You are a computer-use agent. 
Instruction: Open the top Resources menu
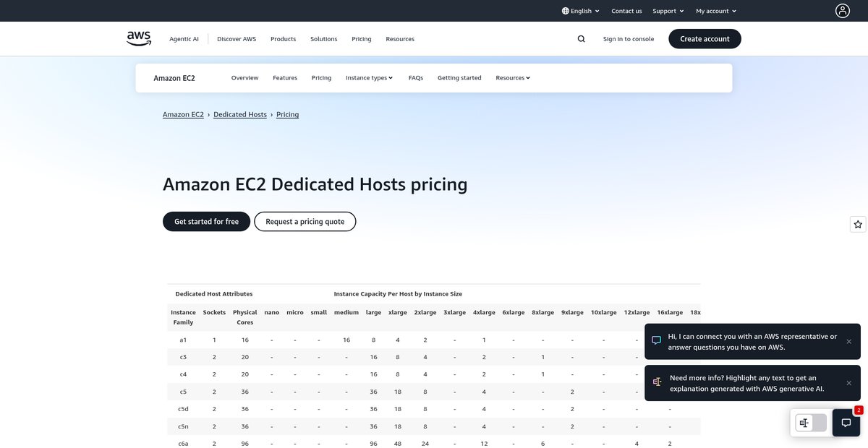(400, 39)
